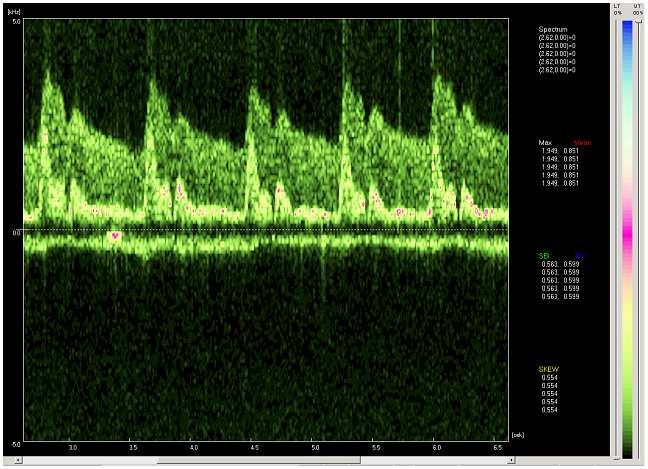Screen dimensions: 648x469
Task: Click the [sek] time axis unit label
Action: click(518, 435)
